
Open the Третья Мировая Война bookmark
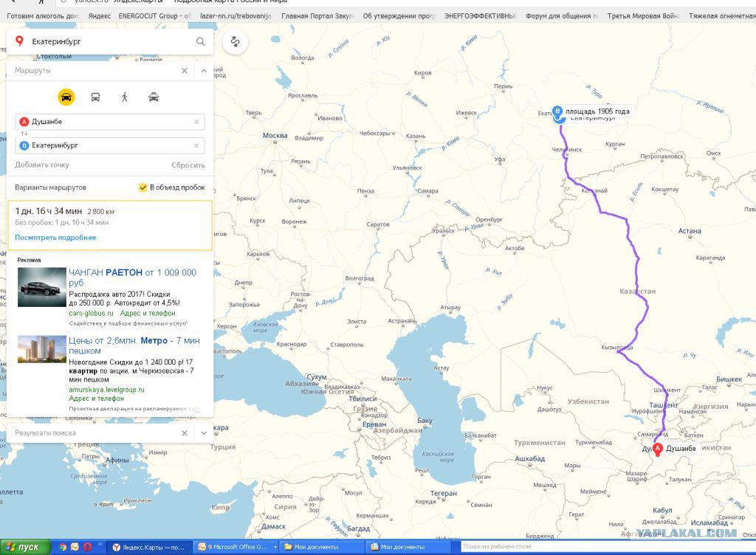pos(644,16)
